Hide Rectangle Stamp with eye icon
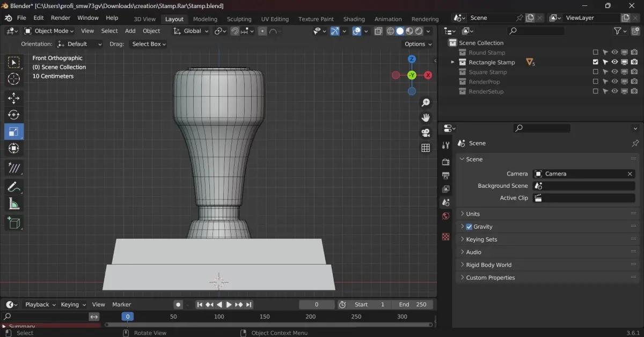Screen dimensions: 644x337 tap(614, 62)
